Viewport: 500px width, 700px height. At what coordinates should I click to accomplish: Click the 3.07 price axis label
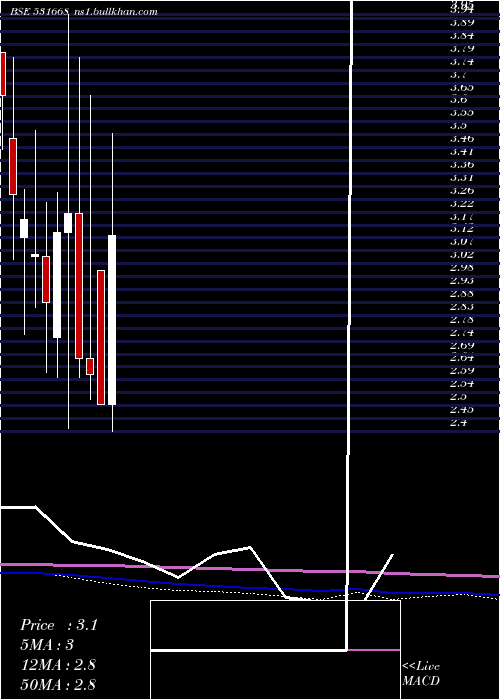pyautogui.click(x=462, y=242)
